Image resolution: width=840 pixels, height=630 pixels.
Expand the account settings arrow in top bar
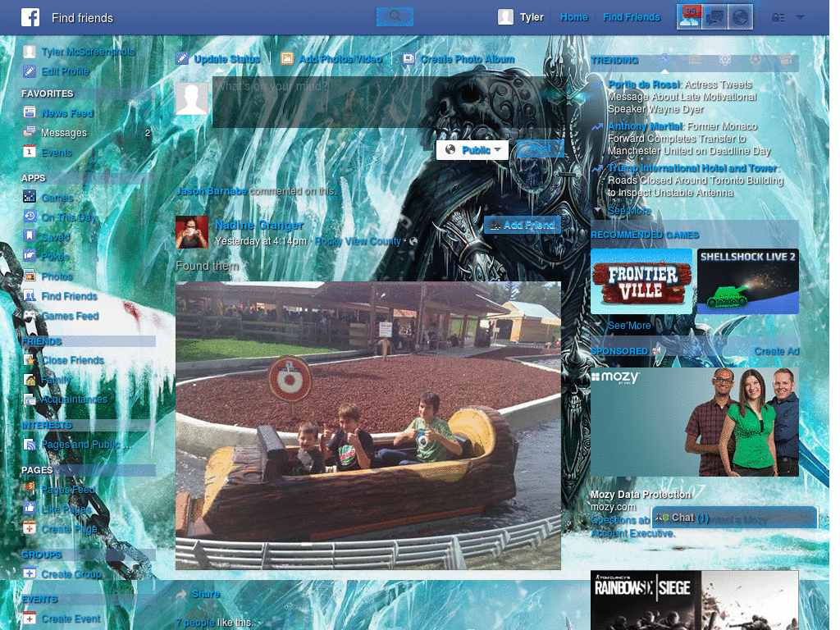point(799,16)
